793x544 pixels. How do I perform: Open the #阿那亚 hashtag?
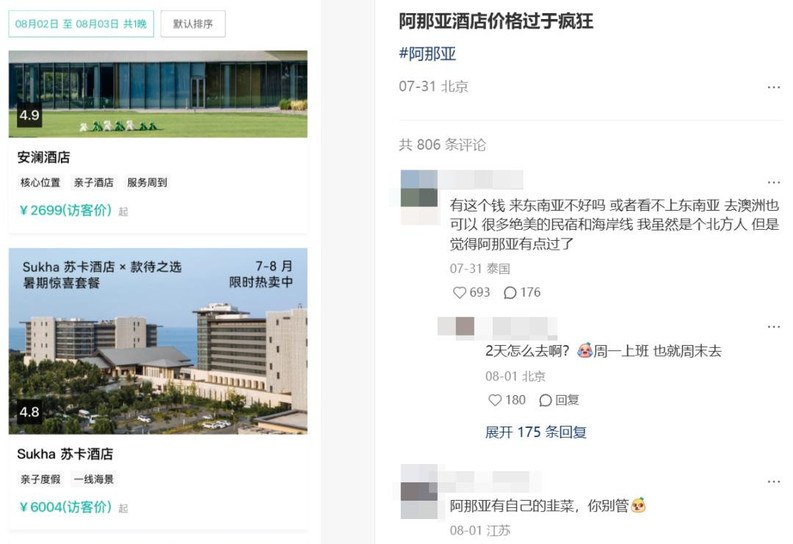click(427, 54)
